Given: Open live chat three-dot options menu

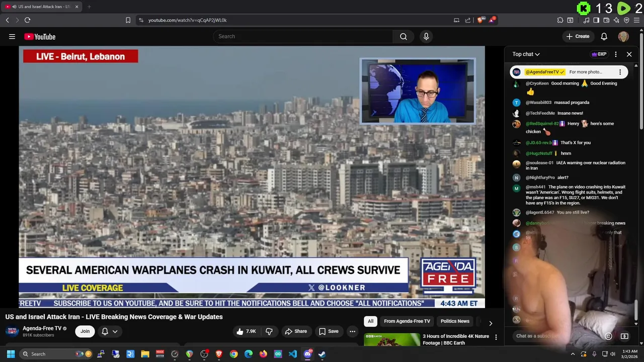Looking at the screenshot, I should tap(616, 54).
